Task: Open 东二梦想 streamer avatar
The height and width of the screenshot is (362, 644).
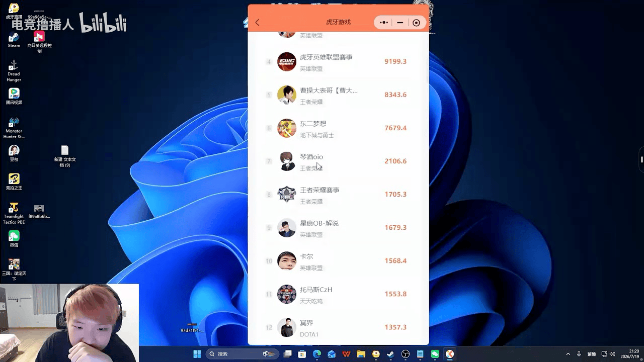Action: pyautogui.click(x=287, y=128)
